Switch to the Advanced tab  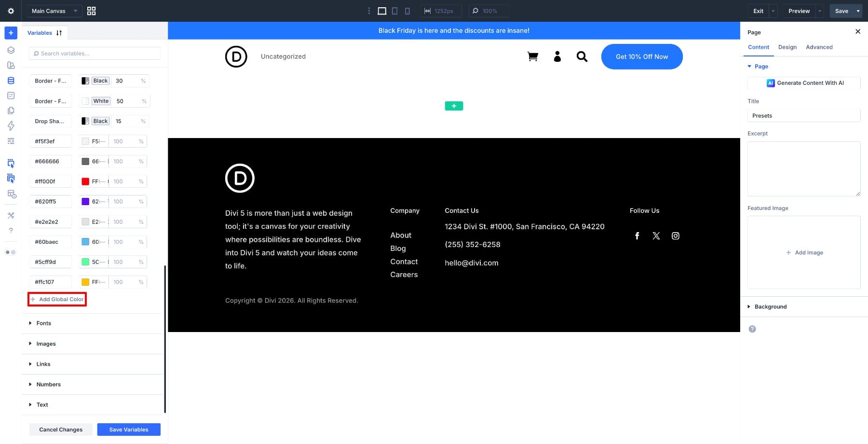pos(819,47)
